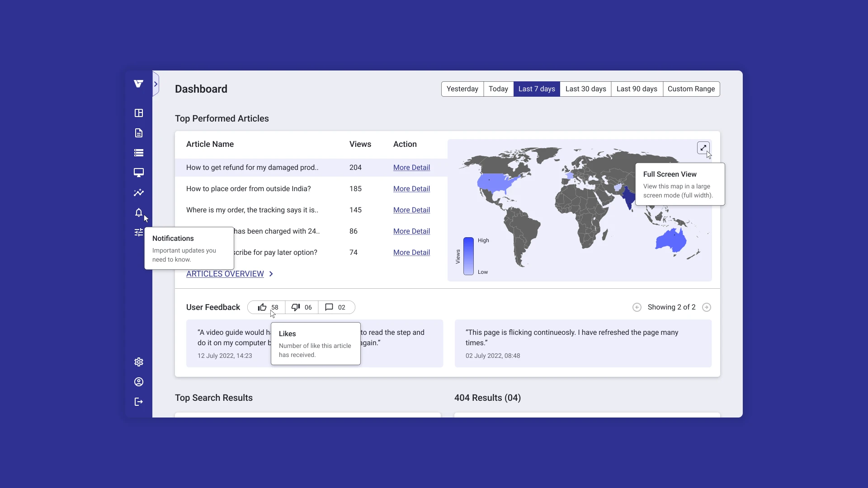Open the Custom Range option

(691, 89)
